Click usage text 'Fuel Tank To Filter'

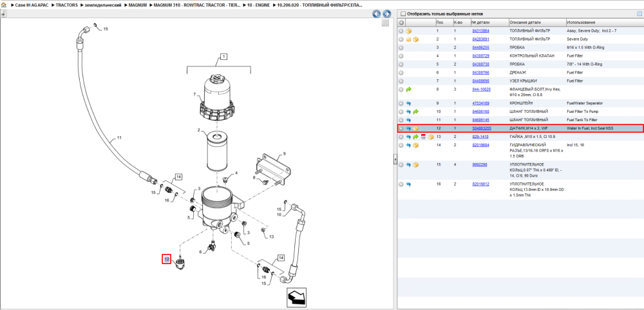point(582,120)
